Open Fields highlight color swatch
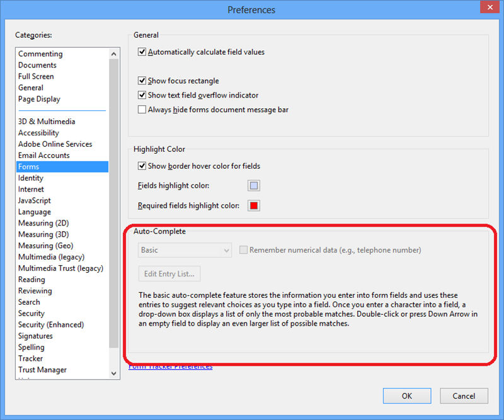Viewport: 504px width, 420px height. (253, 186)
